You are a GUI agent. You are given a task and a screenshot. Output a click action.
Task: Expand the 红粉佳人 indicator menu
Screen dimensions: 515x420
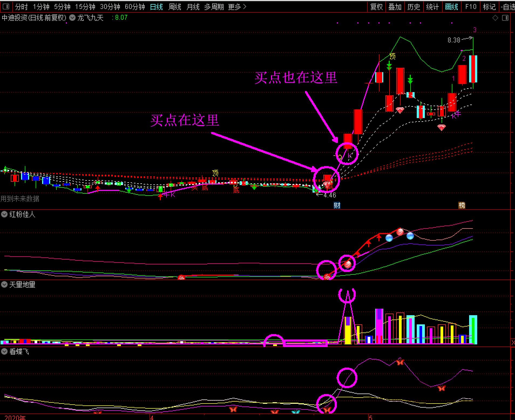tap(4, 214)
